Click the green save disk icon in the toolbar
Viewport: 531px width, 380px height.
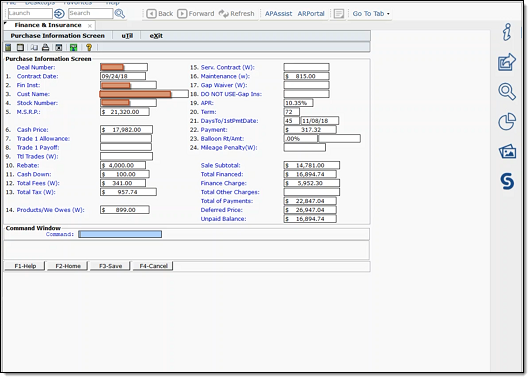point(73,47)
